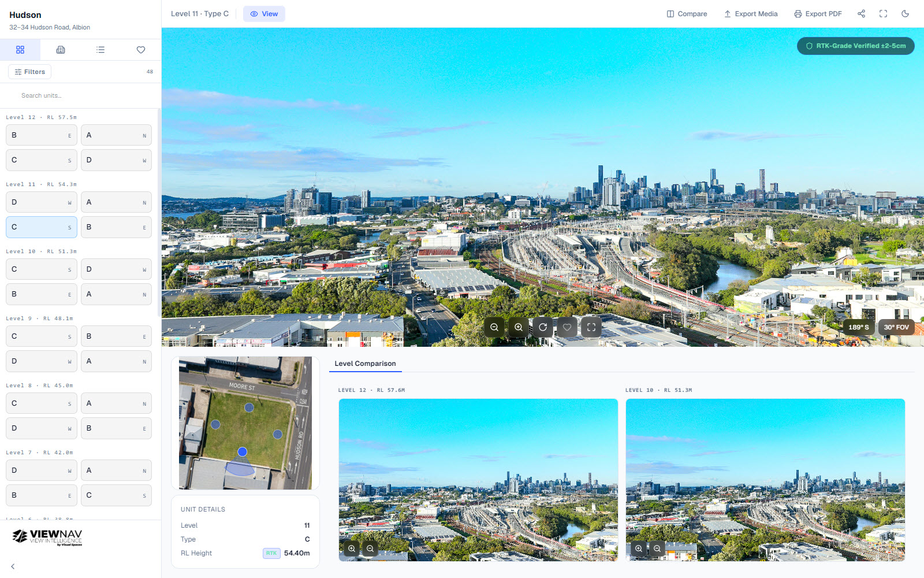Select Level 11 unit D
Screen dimensions: 924x578
42,202
